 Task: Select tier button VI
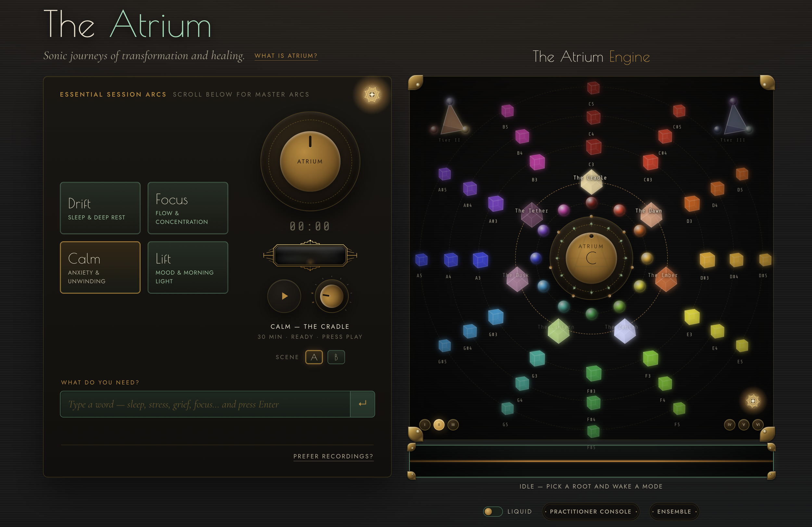point(758,425)
